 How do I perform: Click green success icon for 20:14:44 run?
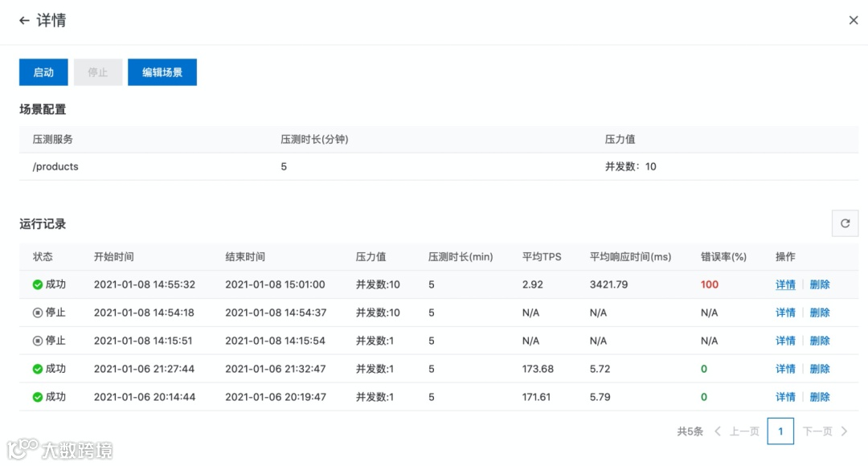click(x=38, y=397)
